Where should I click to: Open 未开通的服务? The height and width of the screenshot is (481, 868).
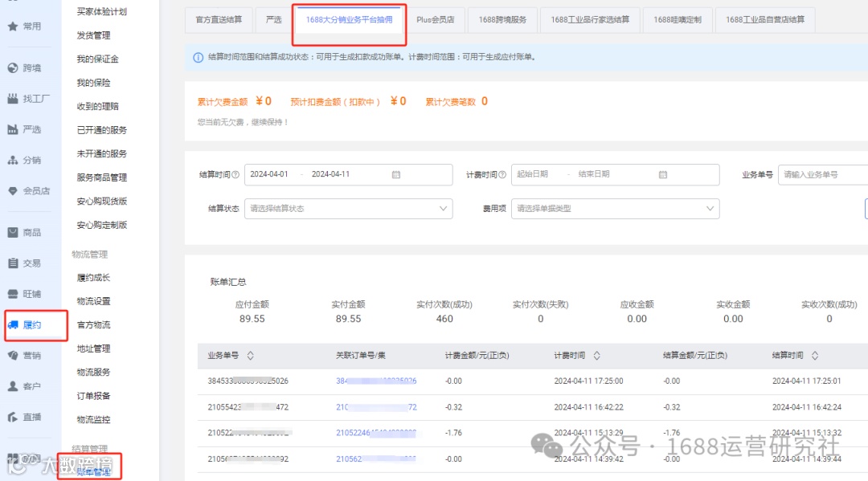coord(102,153)
